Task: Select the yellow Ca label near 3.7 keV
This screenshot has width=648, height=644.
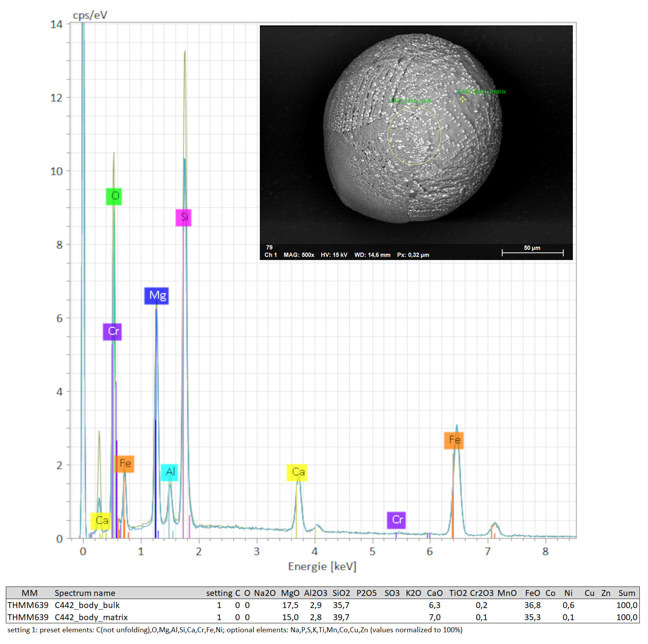Action: coord(297,472)
